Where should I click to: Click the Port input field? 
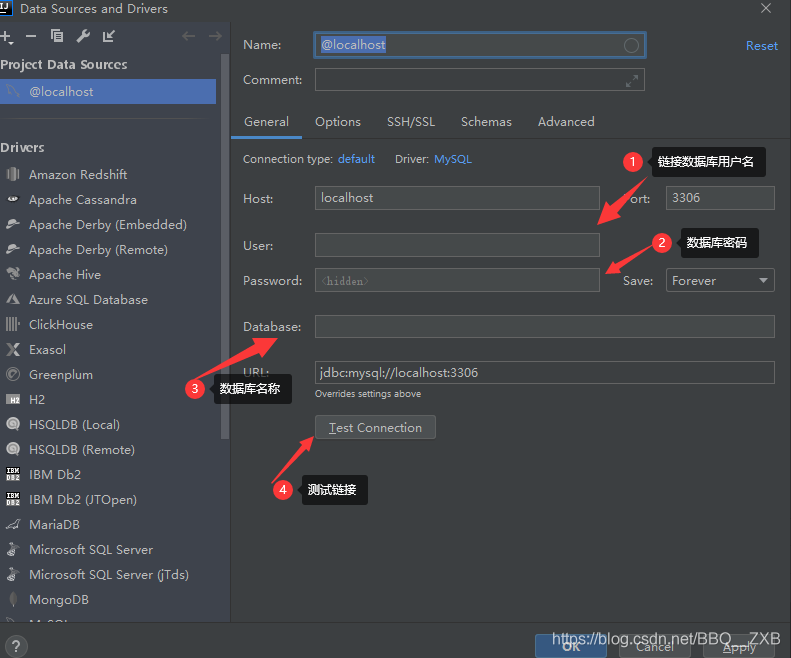click(x=720, y=198)
